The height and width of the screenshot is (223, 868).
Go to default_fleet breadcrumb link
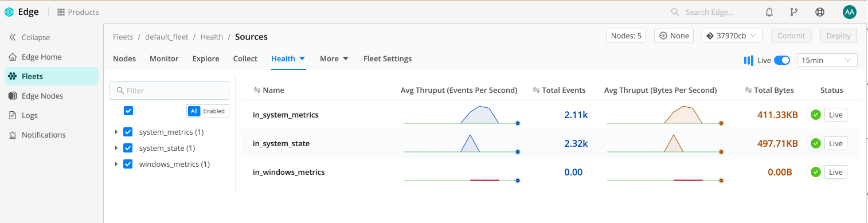point(167,37)
